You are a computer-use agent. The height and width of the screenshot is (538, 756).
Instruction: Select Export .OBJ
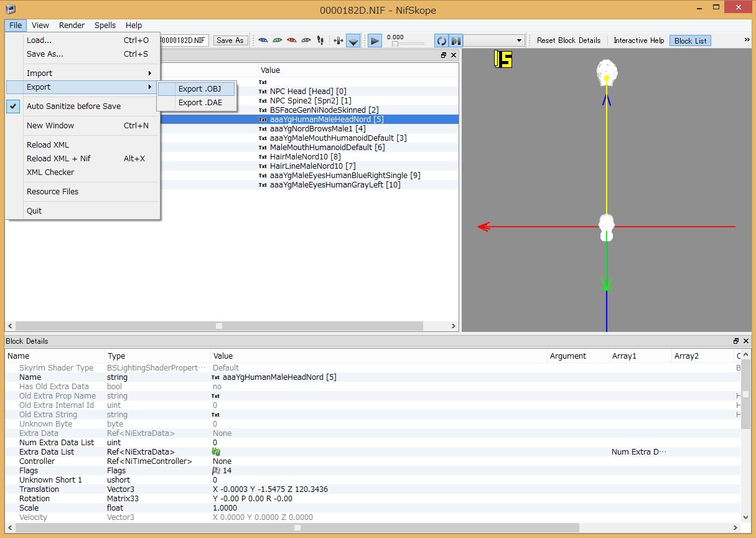point(197,89)
